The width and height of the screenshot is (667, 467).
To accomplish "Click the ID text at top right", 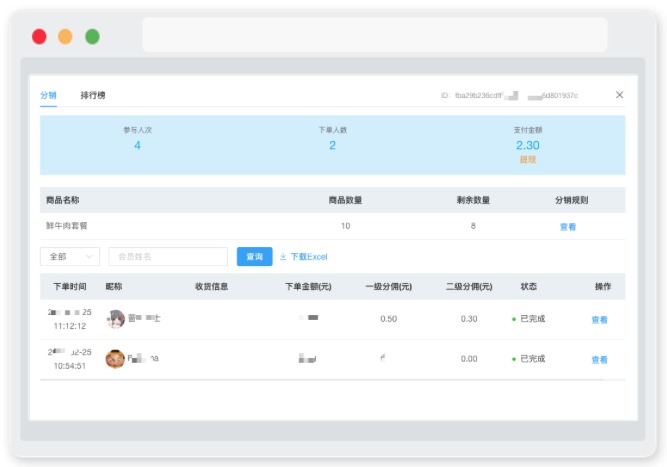I will (x=509, y=95).
